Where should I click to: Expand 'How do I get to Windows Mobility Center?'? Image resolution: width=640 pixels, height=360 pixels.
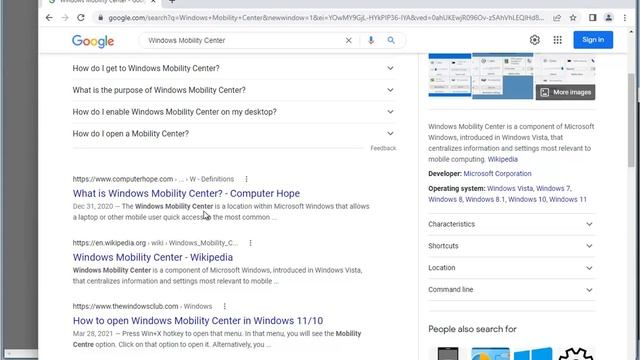pyautogui.click(x=234, y=68)
